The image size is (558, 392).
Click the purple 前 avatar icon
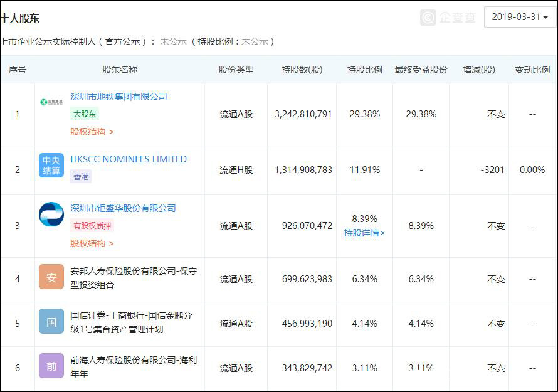click(51, 366)
